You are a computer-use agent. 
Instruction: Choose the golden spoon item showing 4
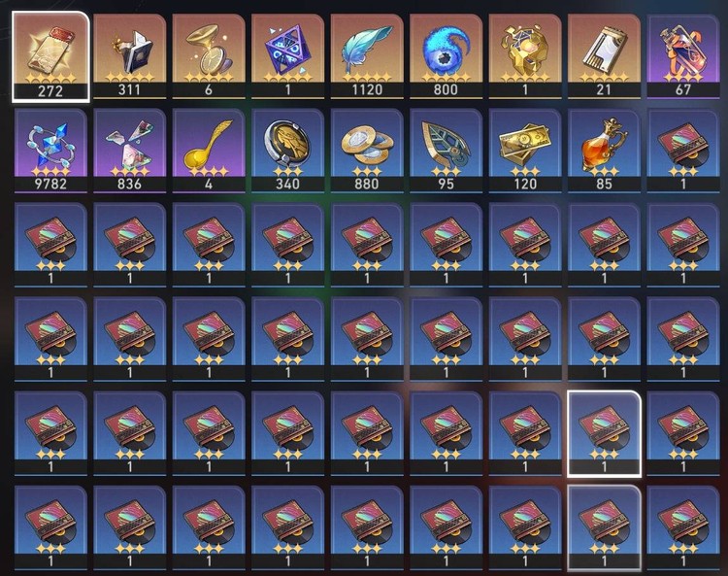click(x=209, y=151)
